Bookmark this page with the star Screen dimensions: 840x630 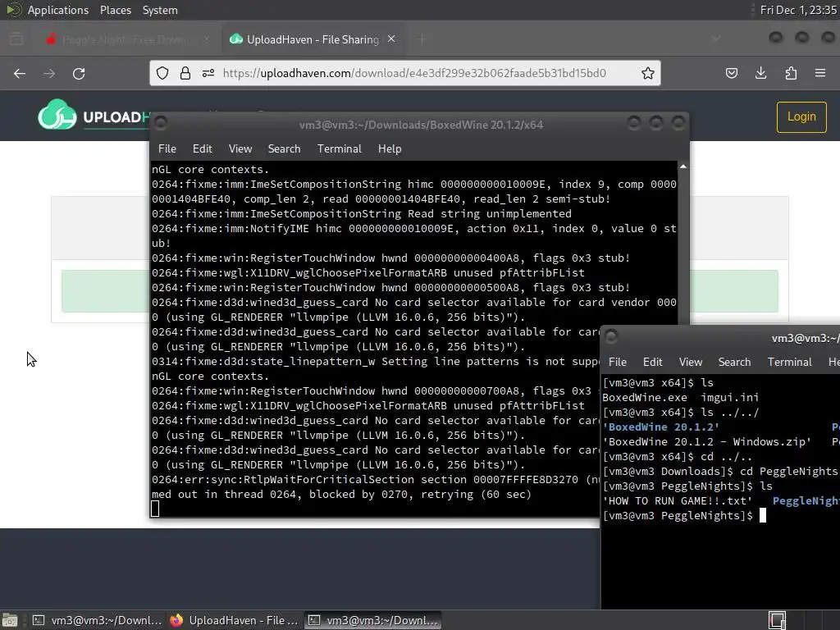[x=648, y=73]
